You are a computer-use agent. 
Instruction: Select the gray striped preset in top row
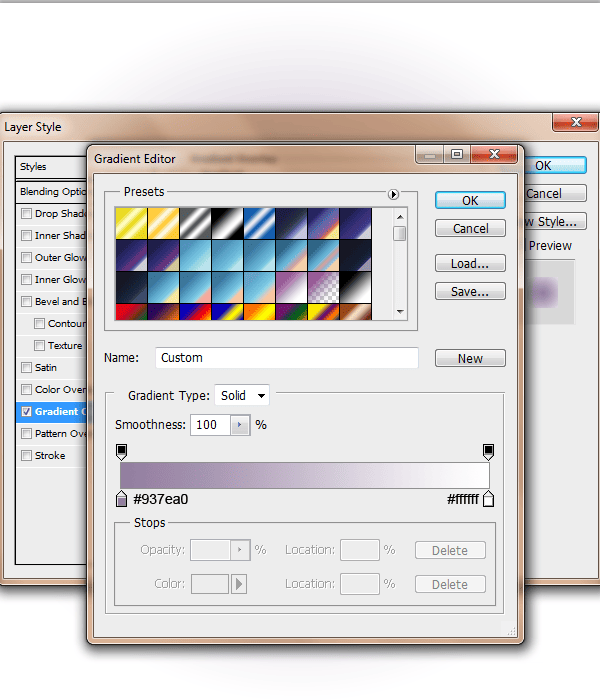196,223
